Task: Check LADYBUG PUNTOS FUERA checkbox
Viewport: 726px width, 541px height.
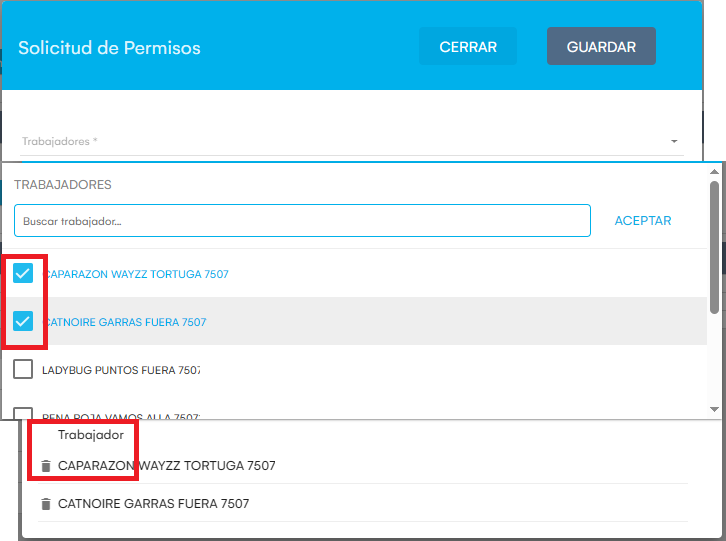Action: pos(24,370)
